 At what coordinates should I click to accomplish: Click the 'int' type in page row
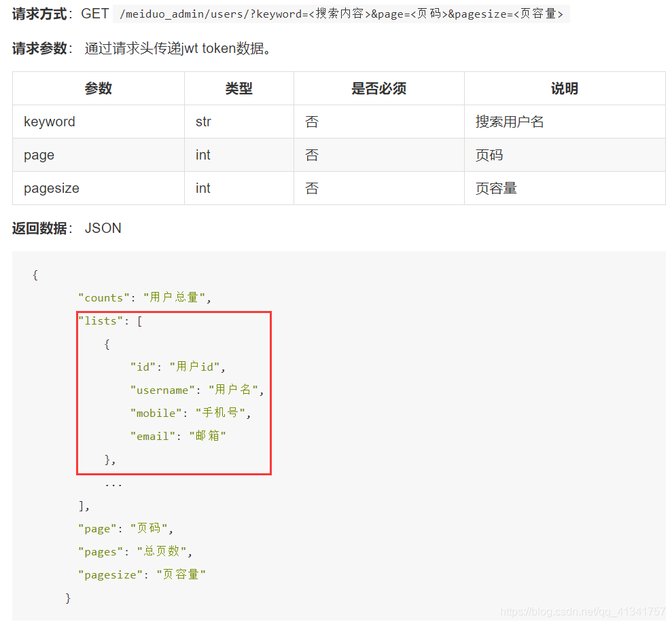pos(202,155)
